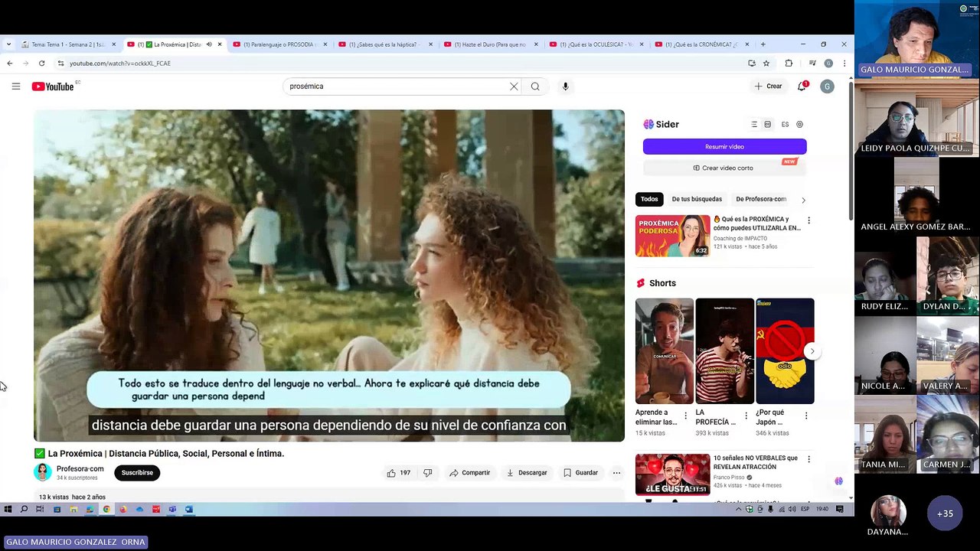
Task: Open options for LA PROFECÍA short
Action: click(x=746, y=416)
